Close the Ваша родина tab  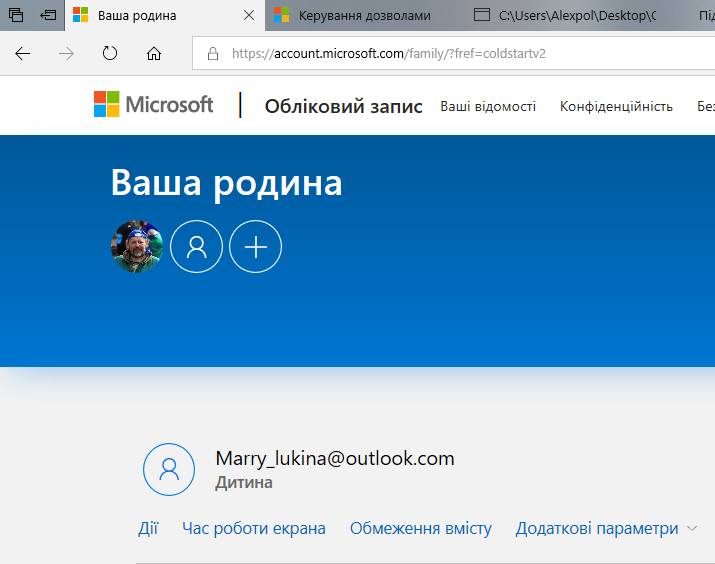249,16
